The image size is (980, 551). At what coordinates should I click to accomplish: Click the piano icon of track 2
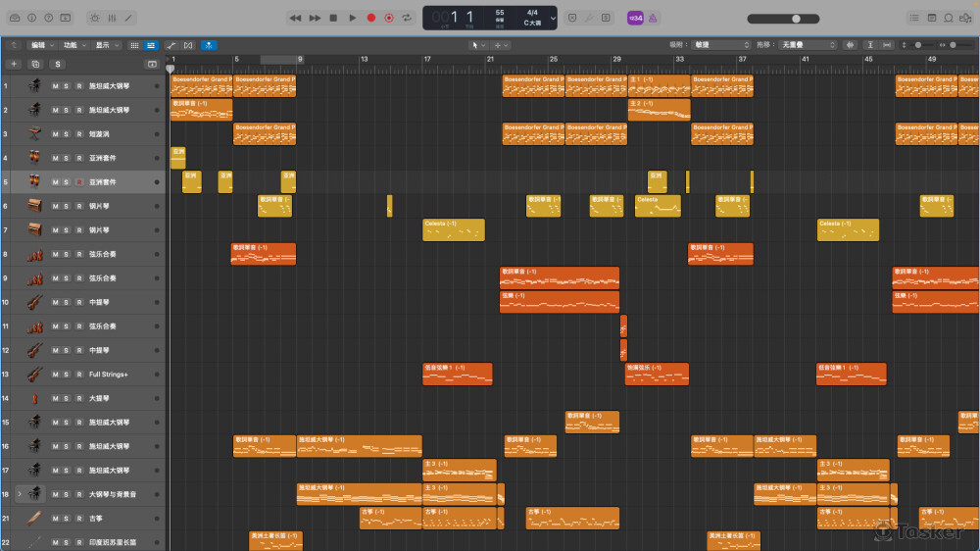click(34, 110)
